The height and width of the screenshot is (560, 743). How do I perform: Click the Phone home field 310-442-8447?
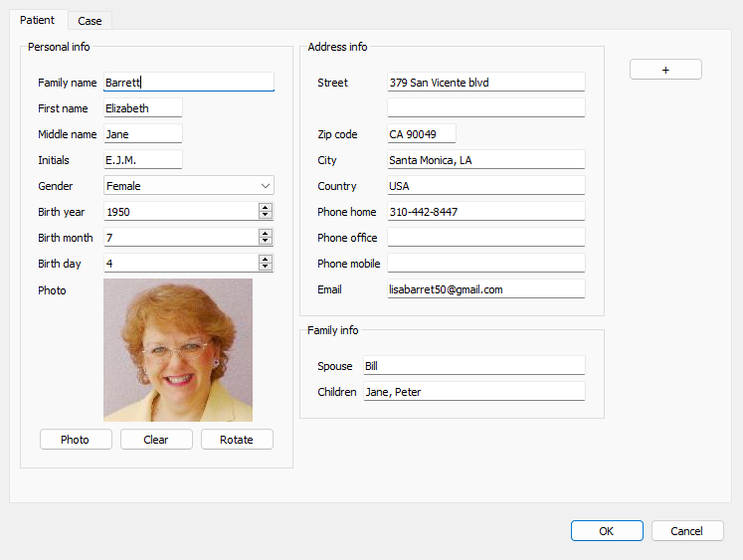(x=486, y=211)
